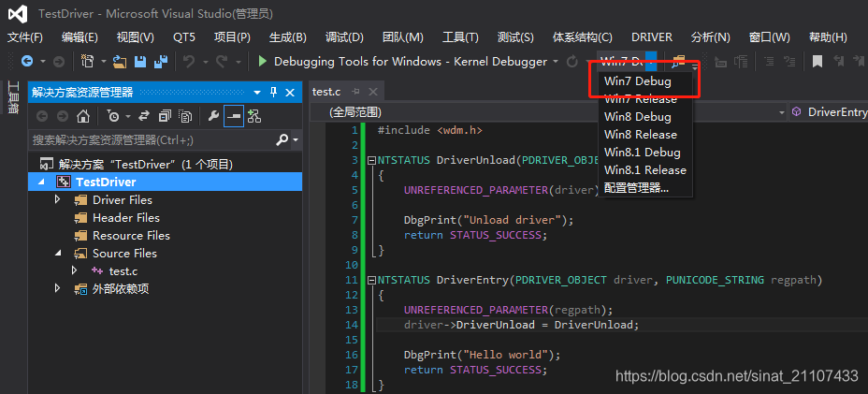Save the file with the single-disk icon
The image size is (868, 394).
click(140, 62)
